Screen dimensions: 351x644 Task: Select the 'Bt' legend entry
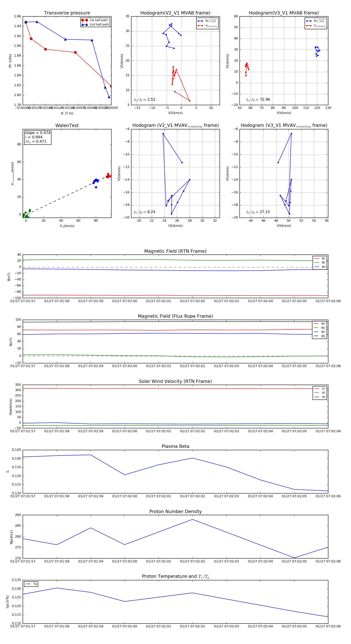pyautogui.click(x=320, y=262)
